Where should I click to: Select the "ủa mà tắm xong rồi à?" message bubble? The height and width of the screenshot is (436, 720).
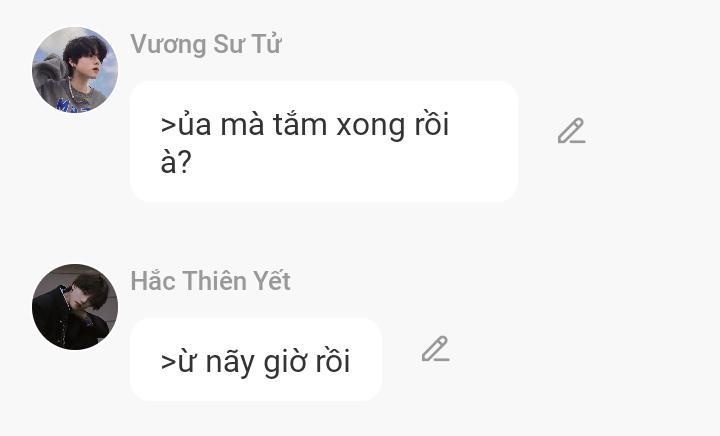323,142
